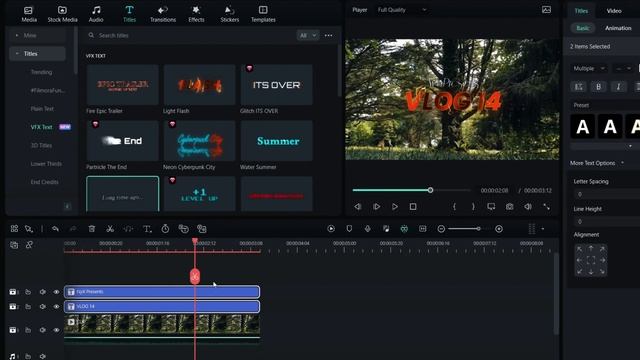Image resolution: width=640 pixels, height=360 pixels.
Task: Toggle bold text formatting
Action: [x=598, y=87]
